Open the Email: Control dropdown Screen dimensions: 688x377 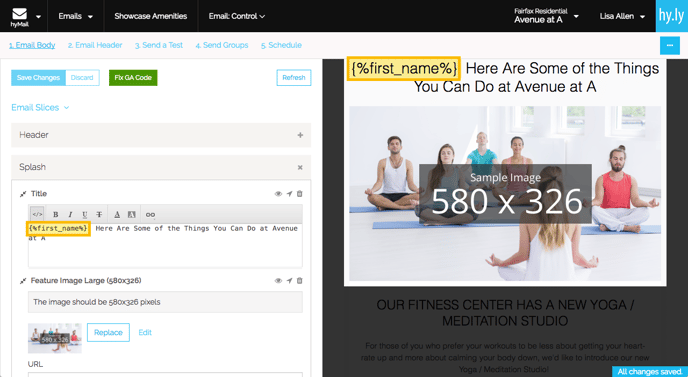pos(237,16)
